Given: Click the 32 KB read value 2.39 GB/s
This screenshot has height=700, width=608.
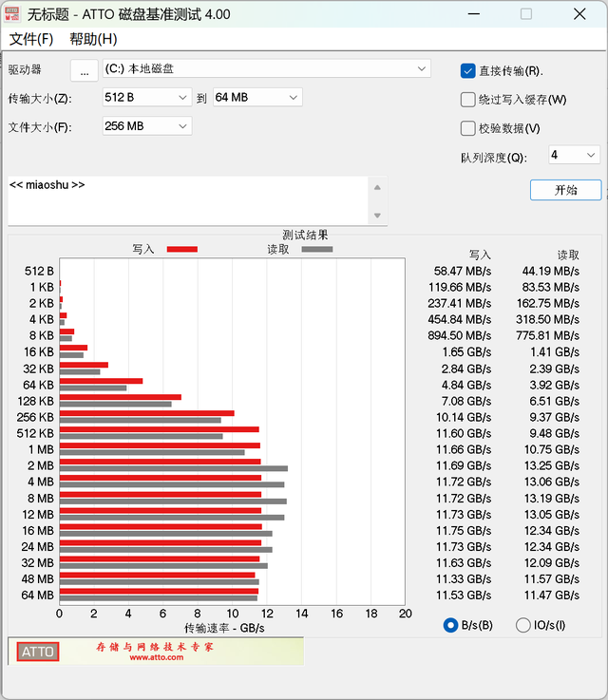Looking at the screenshot, I should [x=555, y=369].
